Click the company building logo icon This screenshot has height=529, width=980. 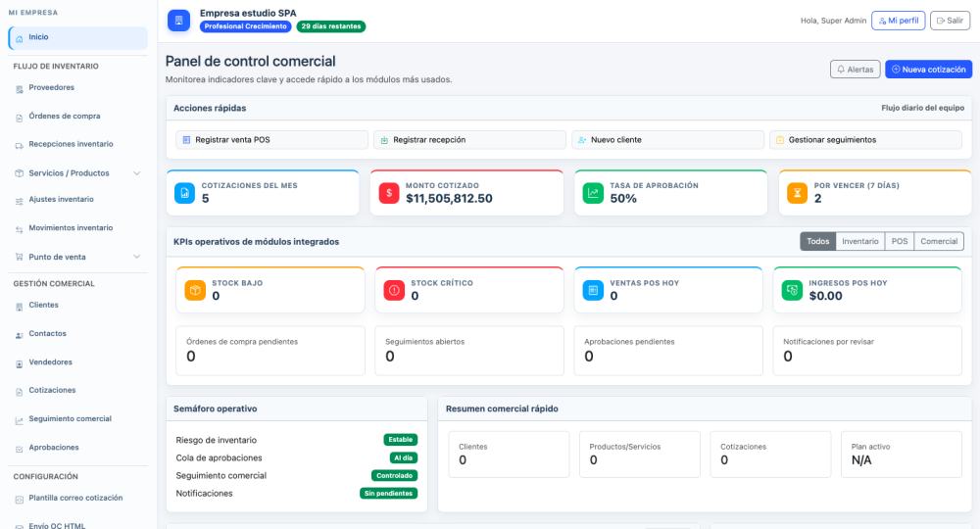coord(178,21)
